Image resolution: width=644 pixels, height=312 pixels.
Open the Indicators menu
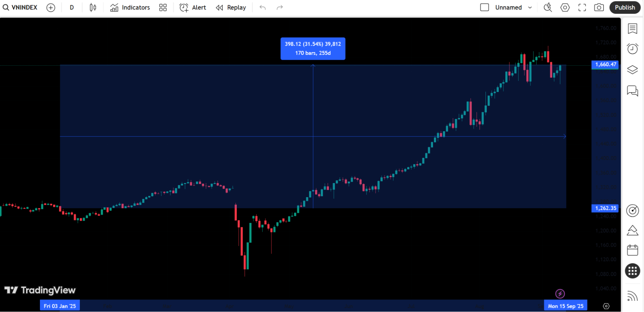[130, 7]
